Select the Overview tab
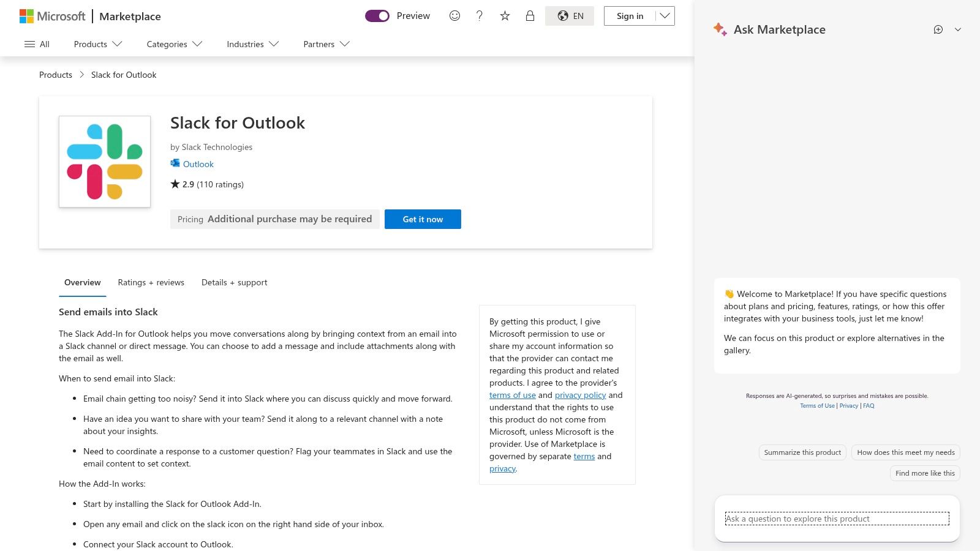 click(x=83, y=282)
